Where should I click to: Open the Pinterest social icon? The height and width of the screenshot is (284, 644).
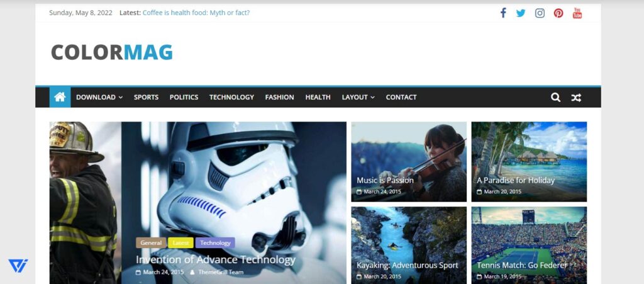tap(558, 13)
